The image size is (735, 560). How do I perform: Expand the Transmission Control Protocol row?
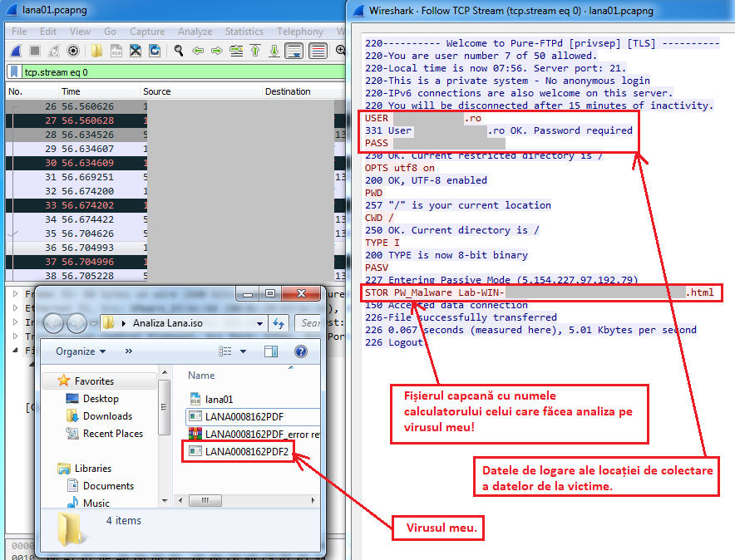click(x=16, y=336)
